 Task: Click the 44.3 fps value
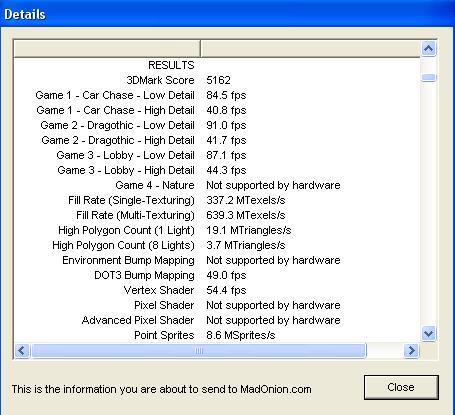226,170
